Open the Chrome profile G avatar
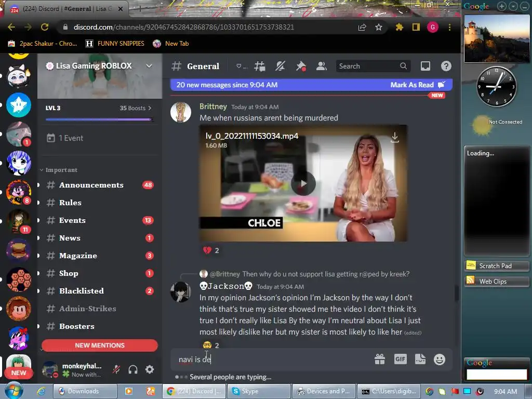This screenshot has width=532, height=399. point(433,27)
